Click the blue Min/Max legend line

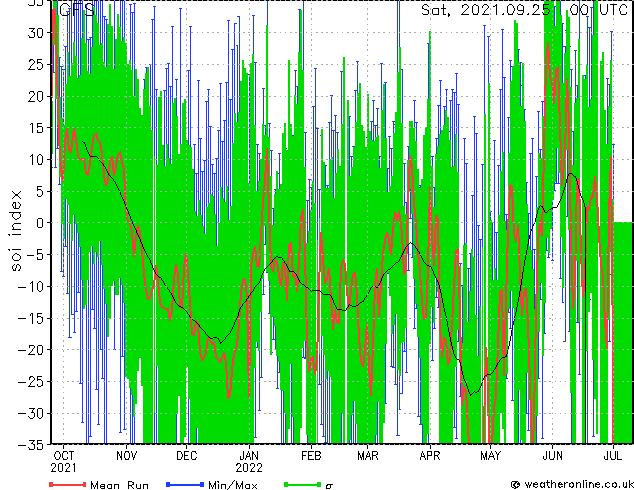pyautogui.click(x=185, y=484)
